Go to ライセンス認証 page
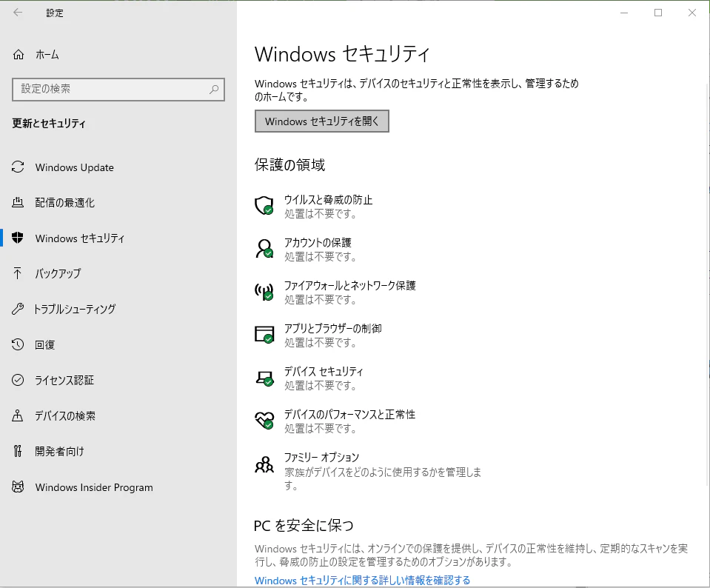 coord(118,380)
